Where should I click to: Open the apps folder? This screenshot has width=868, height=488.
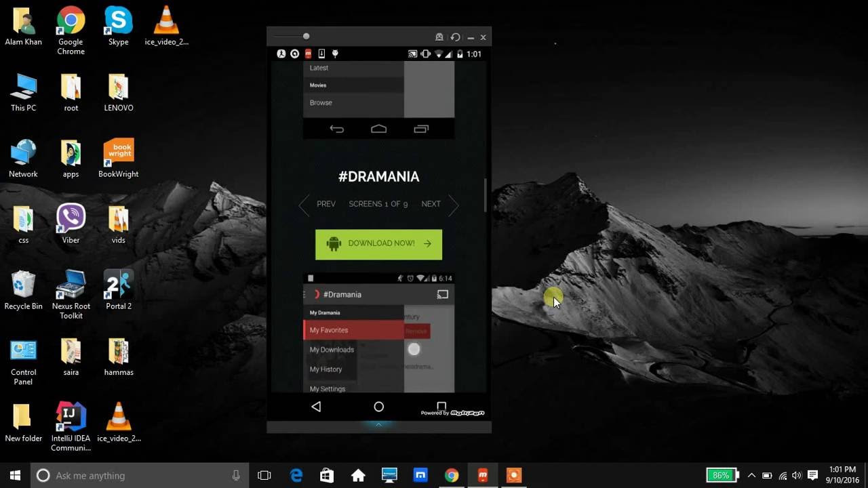coord(71,159)
